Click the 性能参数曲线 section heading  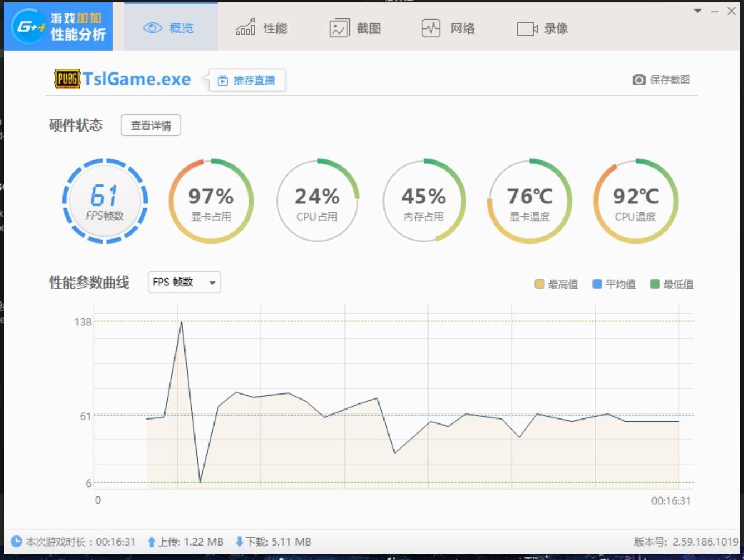89,283
